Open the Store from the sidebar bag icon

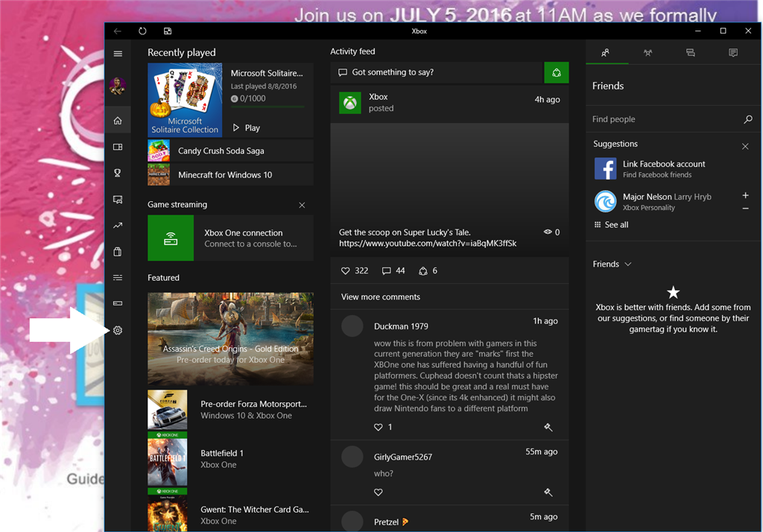point(118,251)
